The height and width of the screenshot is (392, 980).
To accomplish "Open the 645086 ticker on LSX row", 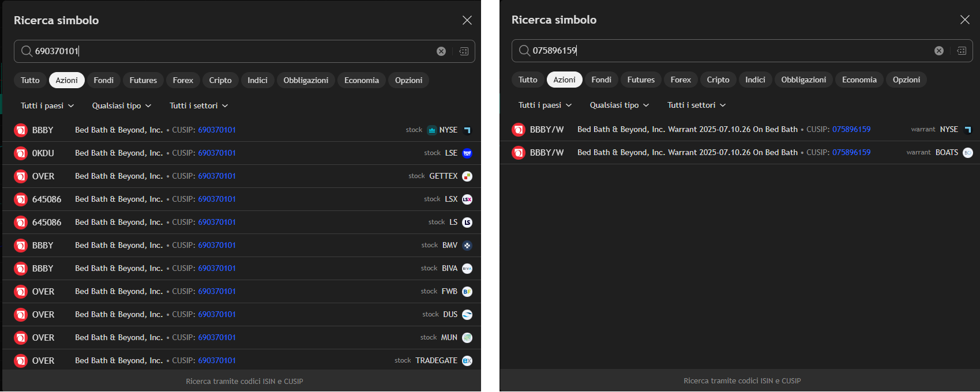I will pos(47,199).
